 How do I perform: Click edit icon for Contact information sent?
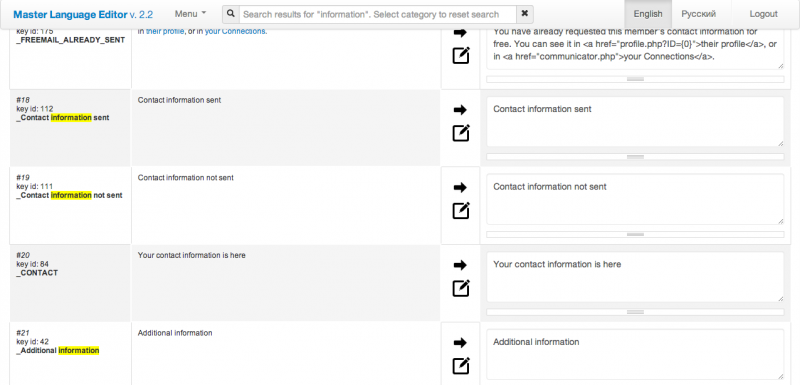(x=461, y=133)
